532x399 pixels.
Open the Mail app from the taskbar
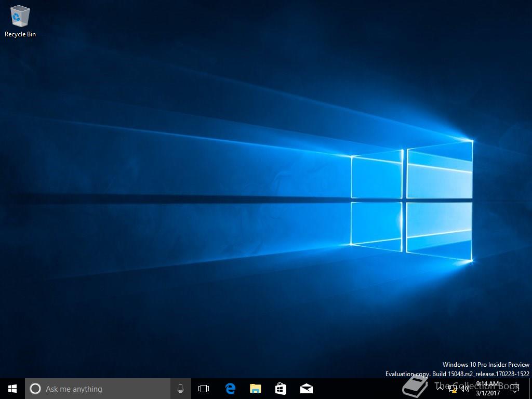307,389
